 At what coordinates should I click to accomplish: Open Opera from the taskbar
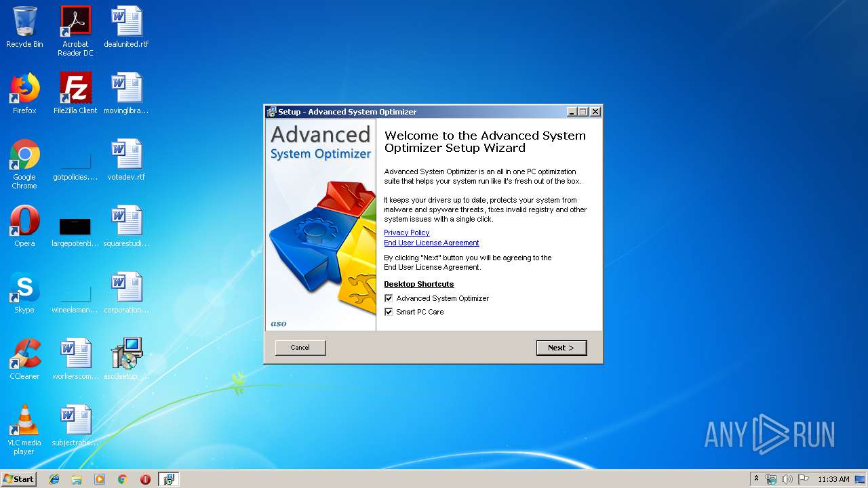click(145, 479)
